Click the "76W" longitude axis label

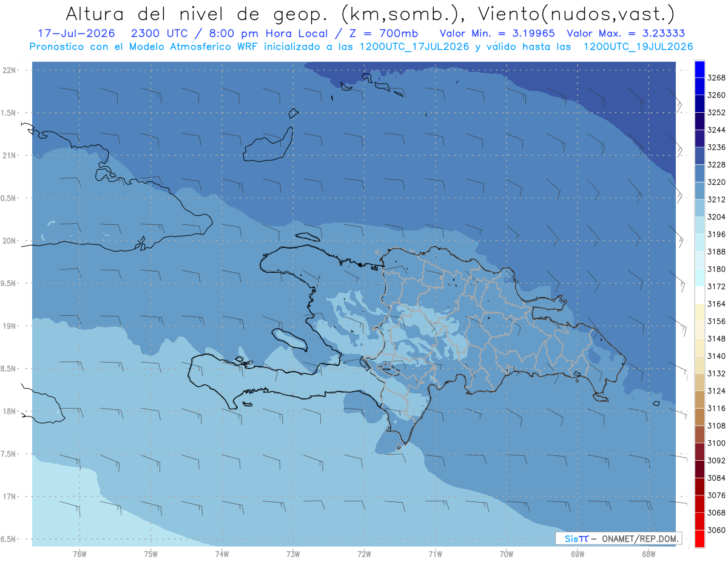pos(79,554)
